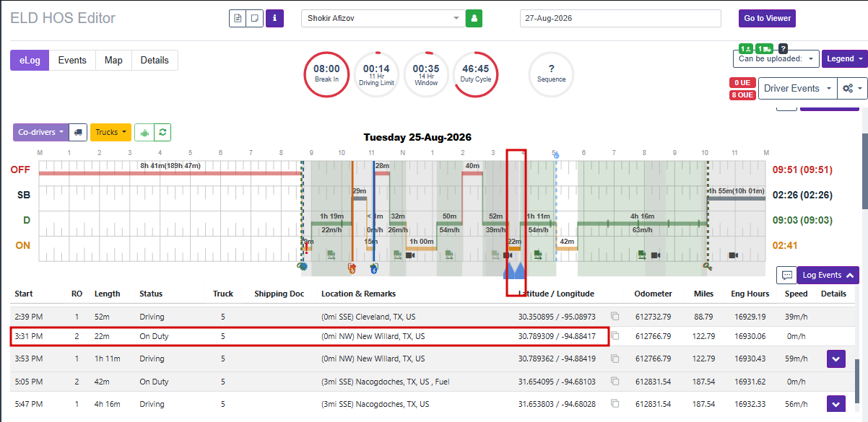Screen dimensions: 868x422
Task: Click the purple info icon button
Action: pos(274,18)
